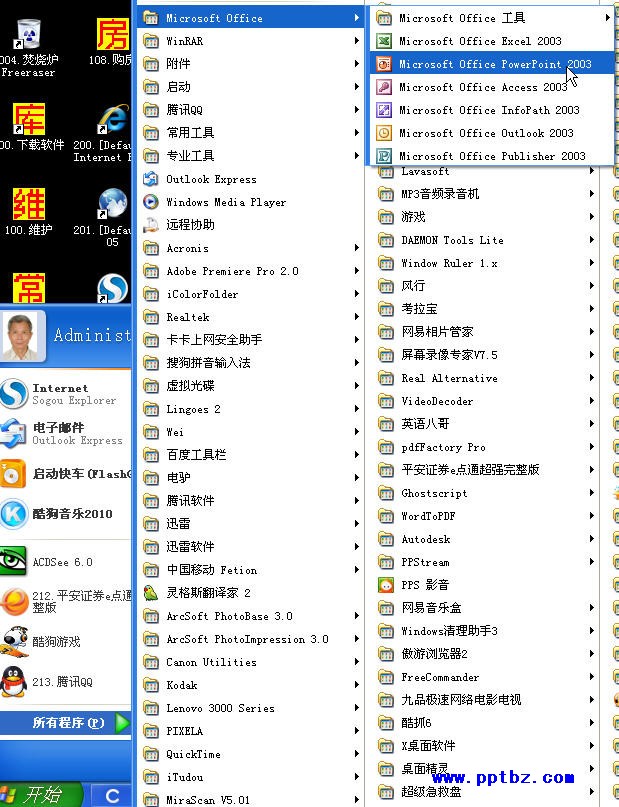Expand the 附件 submenu arrow
Viewport: 619px width, 807px height.
click(x=357, y=64)
